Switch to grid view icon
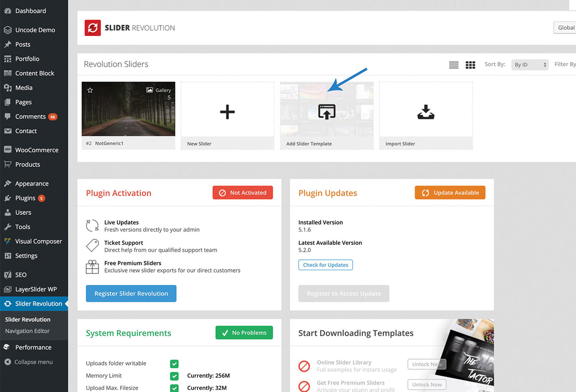 [470, 65]
